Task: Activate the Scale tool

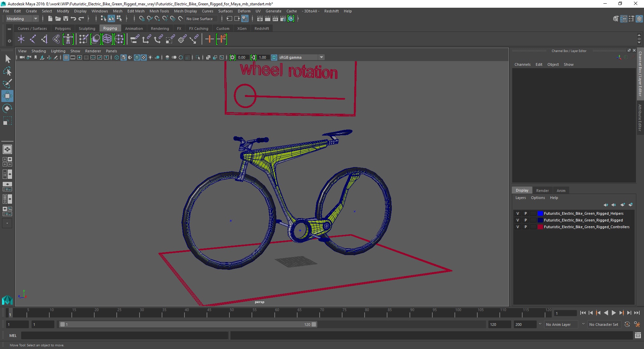Action: (7, 120)
